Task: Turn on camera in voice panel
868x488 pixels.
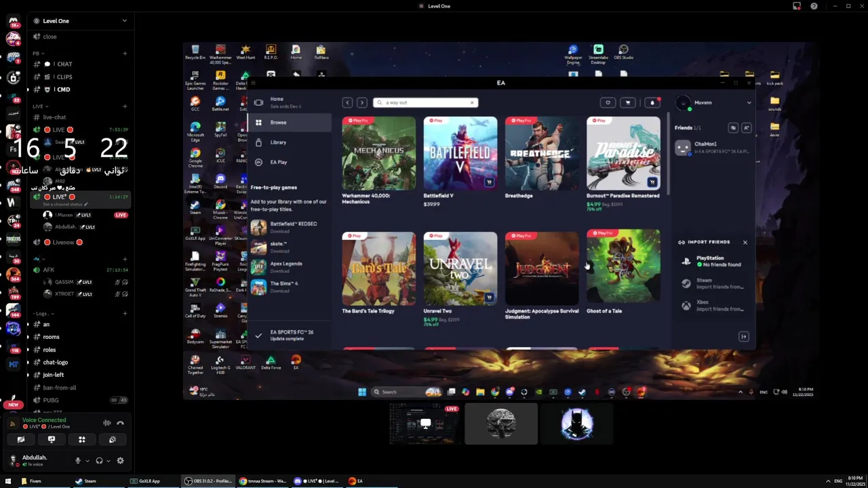Action: (21, 439)
